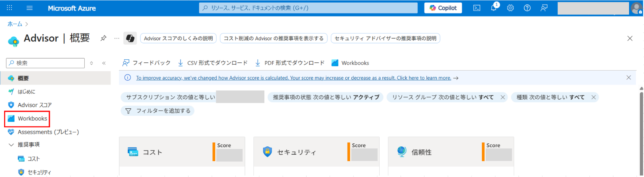The width and height of the screenshot is (644, 177).
Task: Open the feedback icon in the top bar
Action: coord(544,8)
